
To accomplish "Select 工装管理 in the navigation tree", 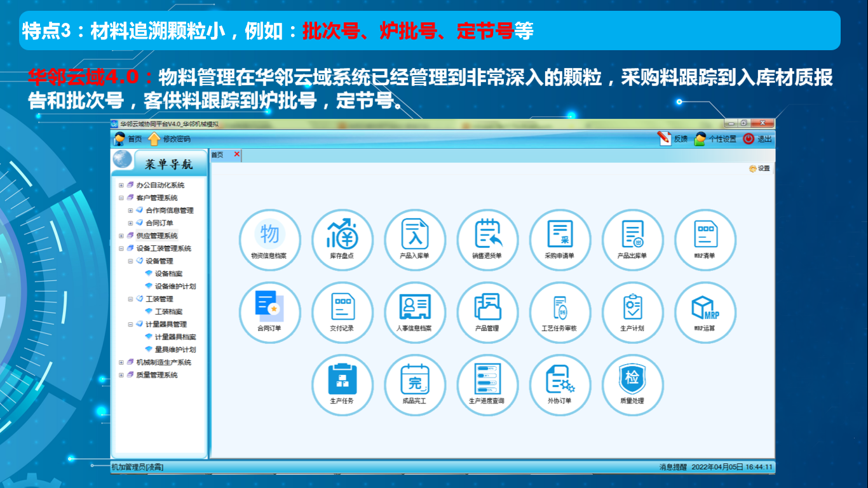I will tap(159, 299).
